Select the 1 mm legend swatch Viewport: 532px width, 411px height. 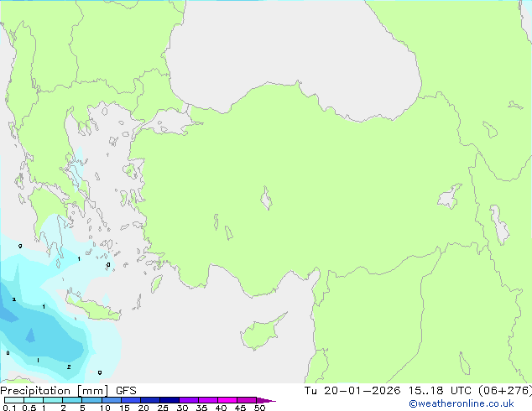click(53, 400)
